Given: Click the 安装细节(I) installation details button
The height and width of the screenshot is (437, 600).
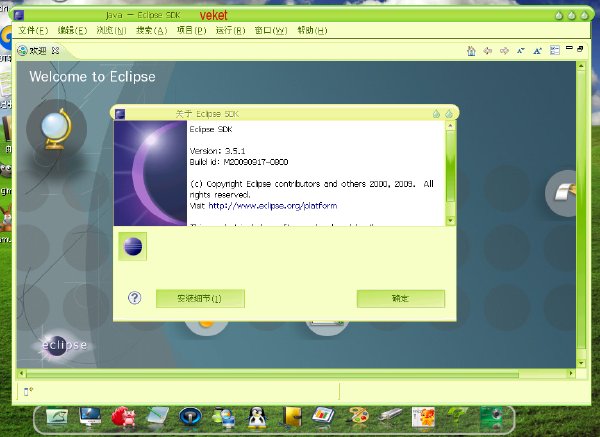Looking at the screenshot, I should click(200, 298).
